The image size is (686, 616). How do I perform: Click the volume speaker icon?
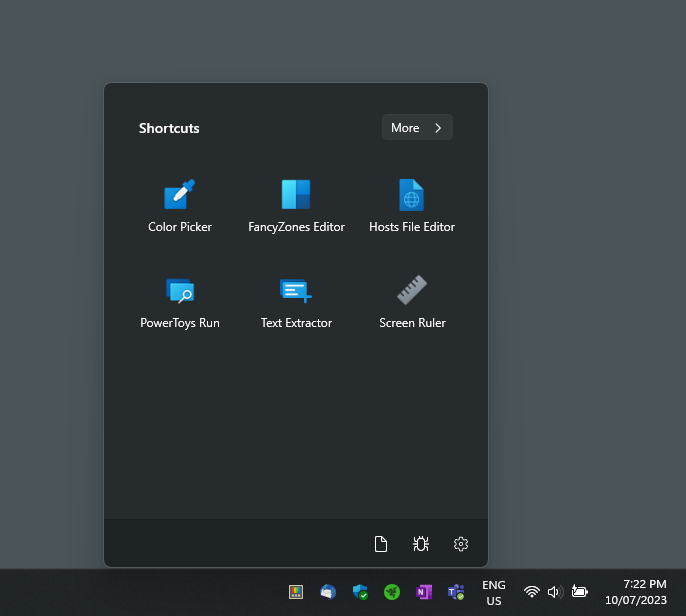point(555,592)
